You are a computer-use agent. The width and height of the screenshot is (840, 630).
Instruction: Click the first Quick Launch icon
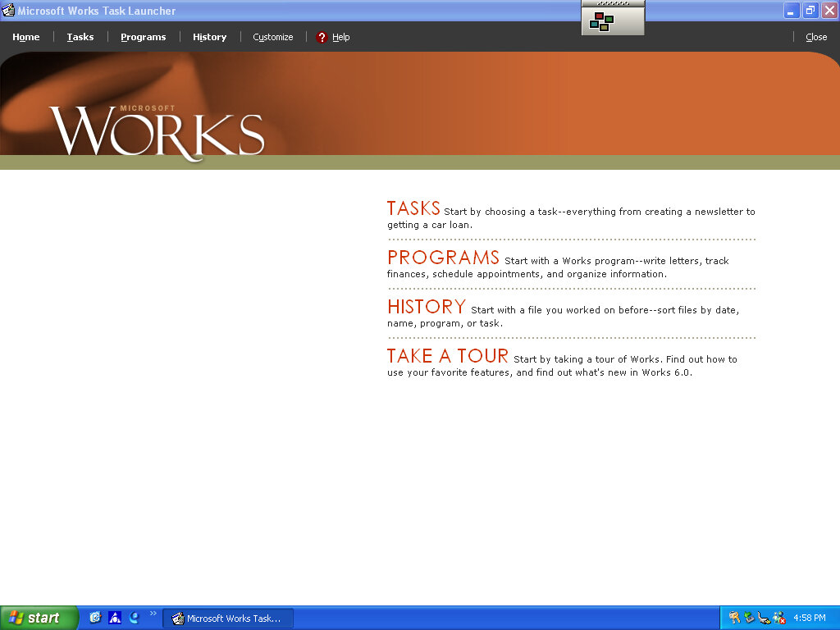[x=95, y=618]
